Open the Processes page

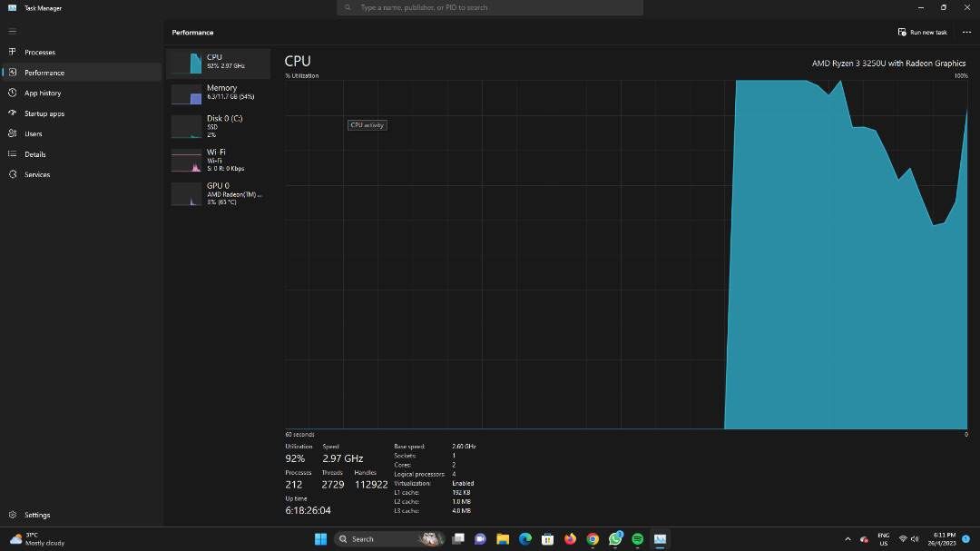click(x=39, y=53)
